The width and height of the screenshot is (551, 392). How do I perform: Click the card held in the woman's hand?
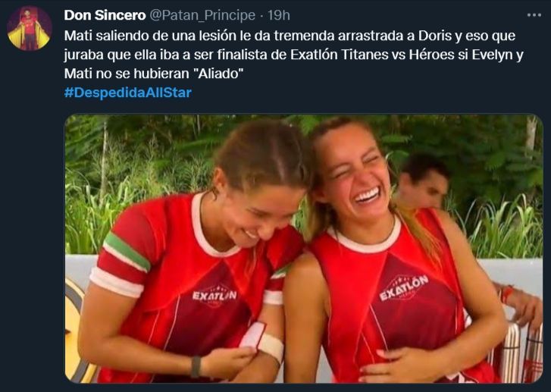click(x=252, y=335)
